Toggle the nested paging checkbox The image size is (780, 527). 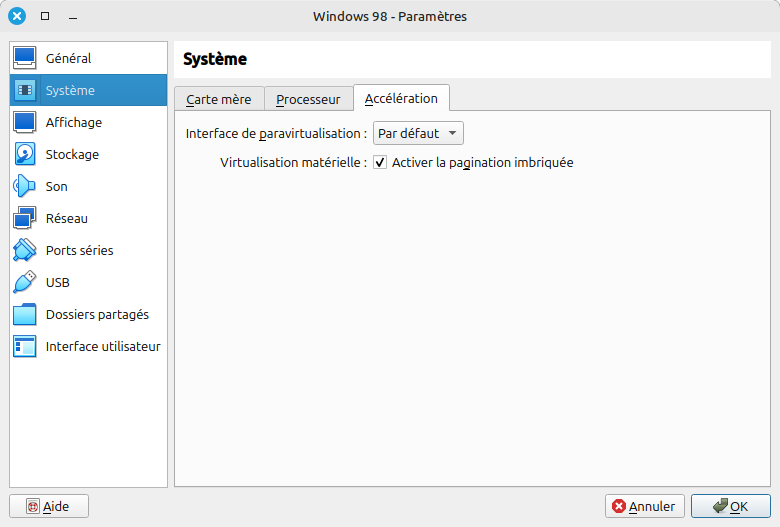point(380,162)
